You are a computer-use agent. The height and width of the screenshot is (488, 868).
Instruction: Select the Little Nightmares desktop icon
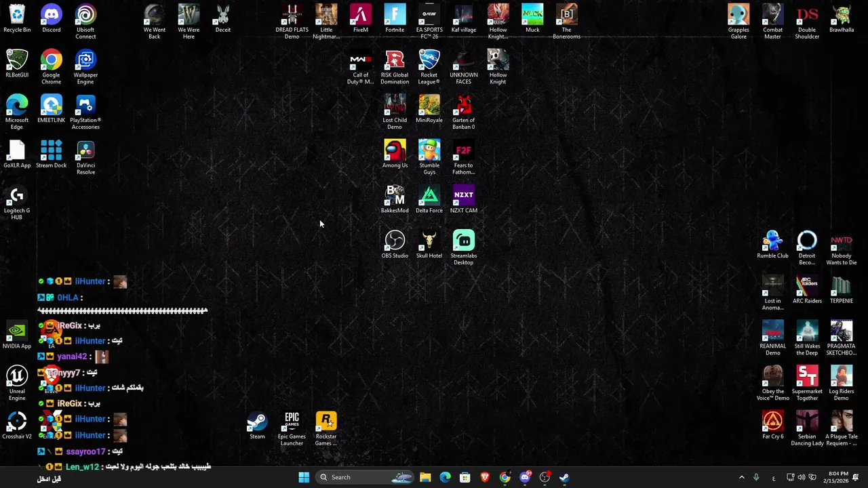click(x=326, y=22)
